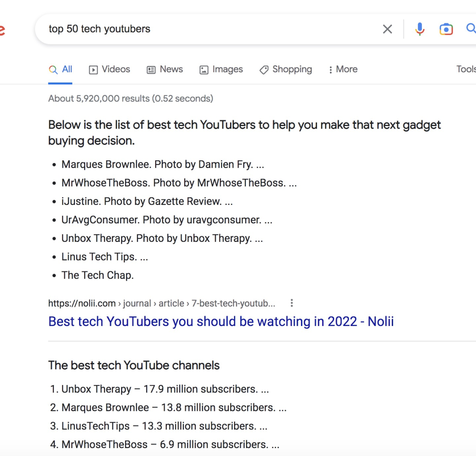This screenshot has width=476, height=456.
Task: Select the All results tab
Action: point(61,70)
